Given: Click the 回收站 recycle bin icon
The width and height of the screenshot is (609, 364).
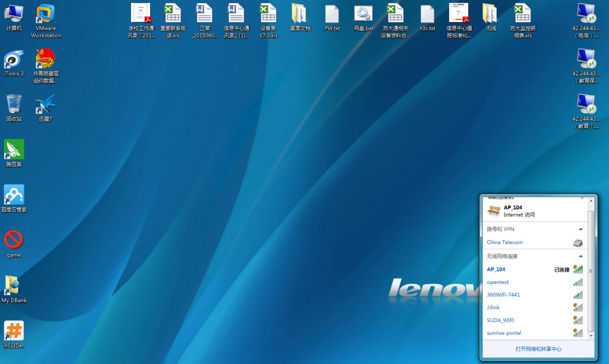Looking at the screenshot, I should click(14, 105).
